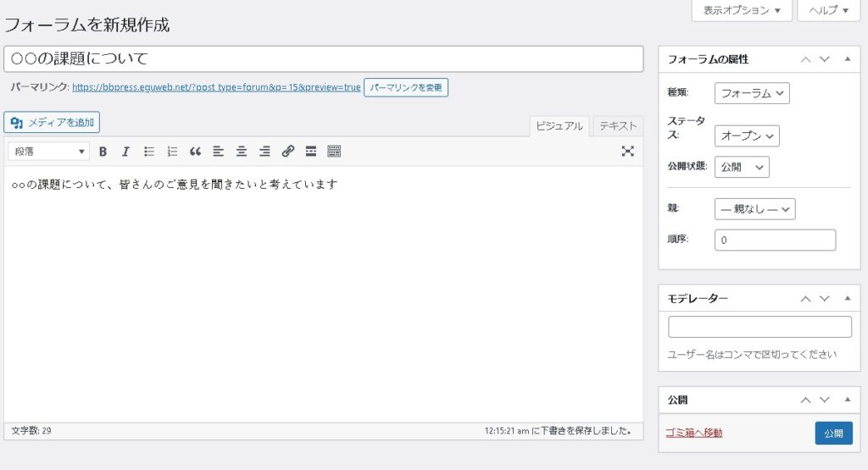Switch to the テキスト editor tab
The width and height of the screenshot is (868, 470).
pyautogui.click(x=618, y=126)
